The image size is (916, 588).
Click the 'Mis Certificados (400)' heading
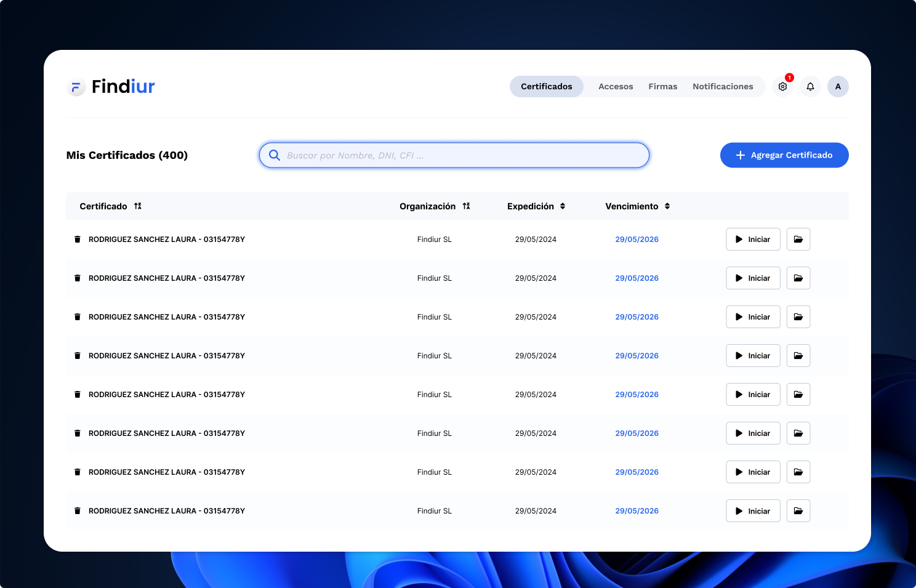(x=127, y=155)
